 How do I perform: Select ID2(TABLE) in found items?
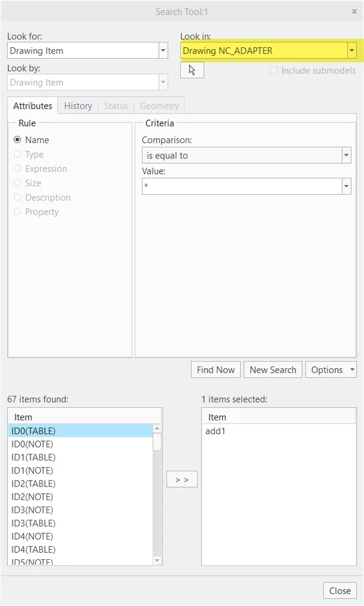[80, 483]
